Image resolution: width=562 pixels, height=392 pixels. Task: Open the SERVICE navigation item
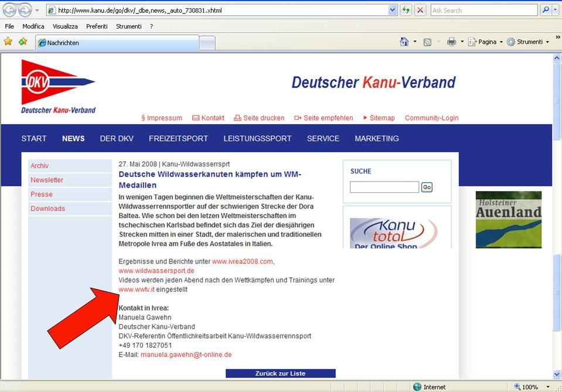[323, 139]
